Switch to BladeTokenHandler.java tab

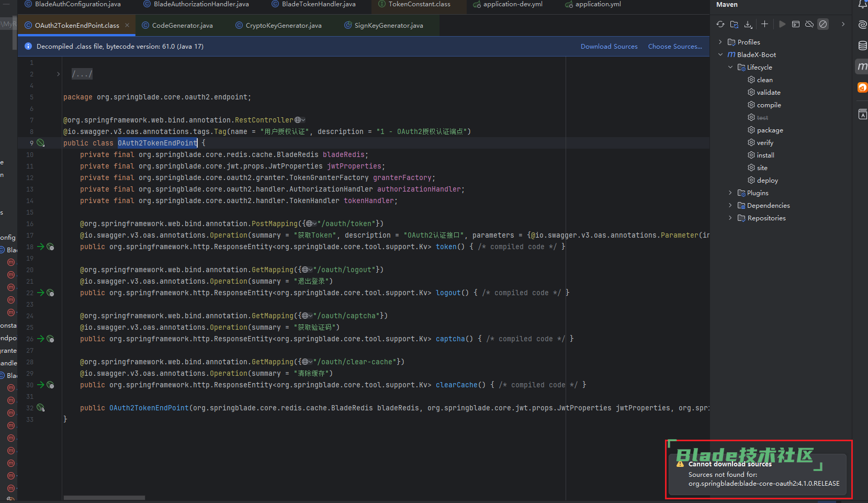point(313,4)
